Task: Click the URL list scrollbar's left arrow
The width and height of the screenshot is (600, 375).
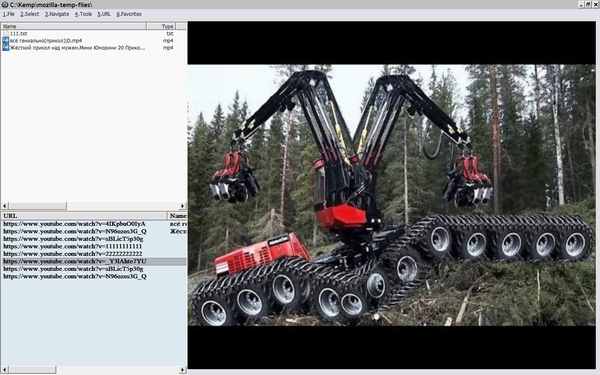Action: (5, 370)
